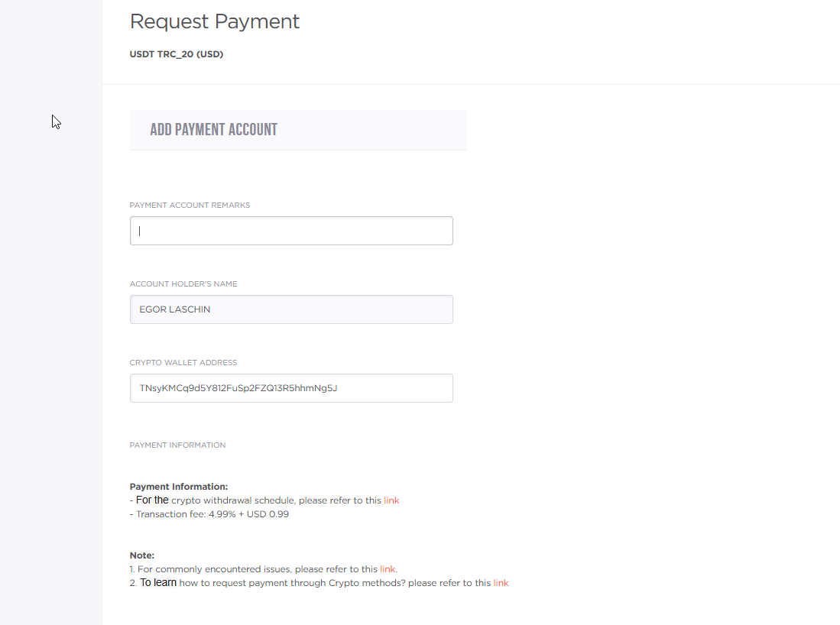The image size is (840, 625).
Task: Click the Payment Account Remarks input field
Action: 291,231
